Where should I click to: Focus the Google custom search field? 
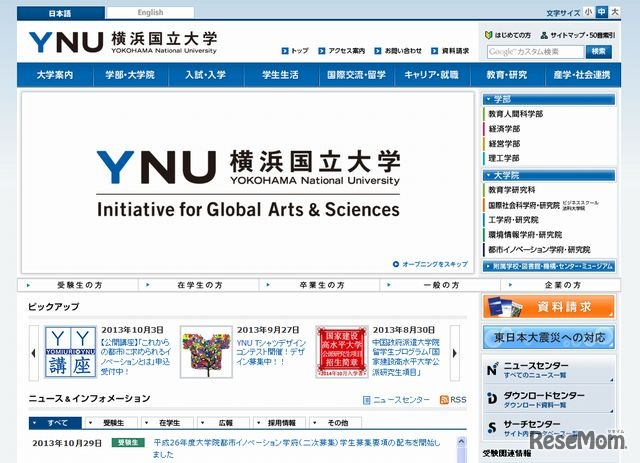(x=536, y=52)
